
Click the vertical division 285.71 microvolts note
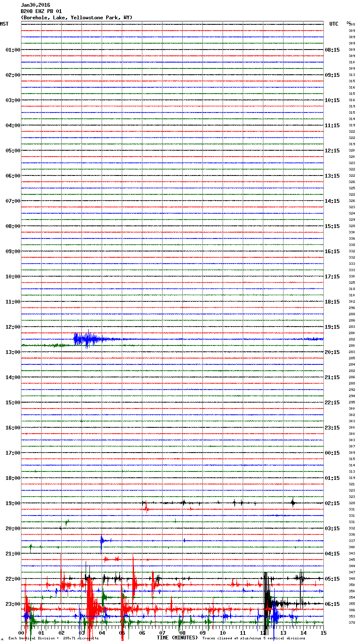pyautogui.click(x=53, y=638)
